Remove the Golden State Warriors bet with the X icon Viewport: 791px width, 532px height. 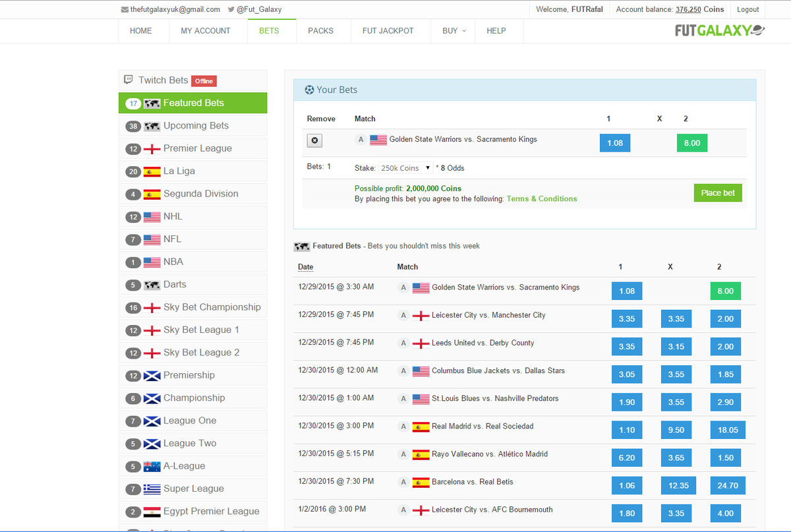(x=314, y=140)
